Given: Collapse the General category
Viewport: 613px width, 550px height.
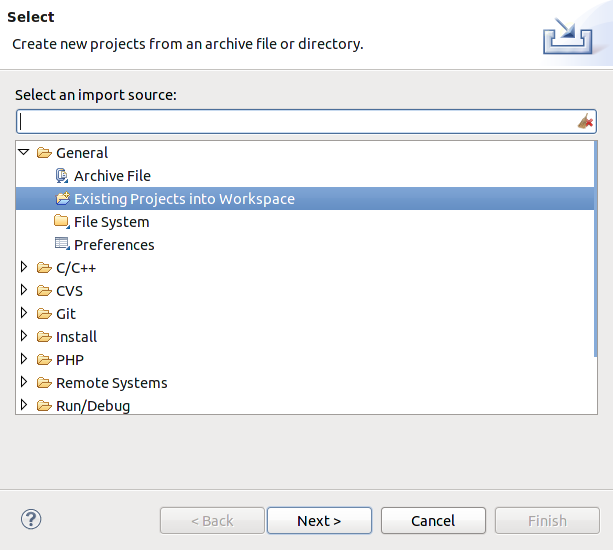Looking at the screenshot, I should 24,152.
